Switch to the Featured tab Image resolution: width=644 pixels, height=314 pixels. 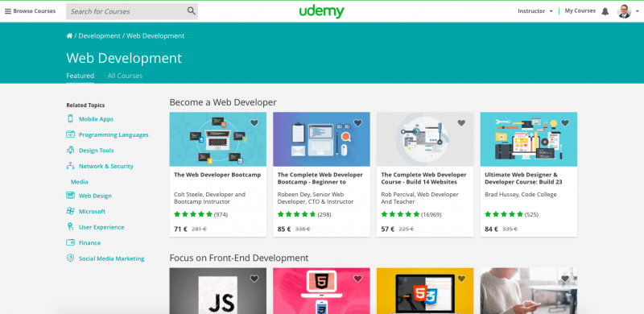80,76
